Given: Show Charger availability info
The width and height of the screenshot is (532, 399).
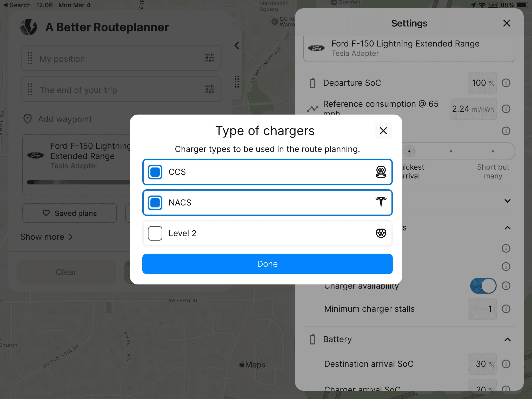Looking at the screenshot, I should point(506,286).
